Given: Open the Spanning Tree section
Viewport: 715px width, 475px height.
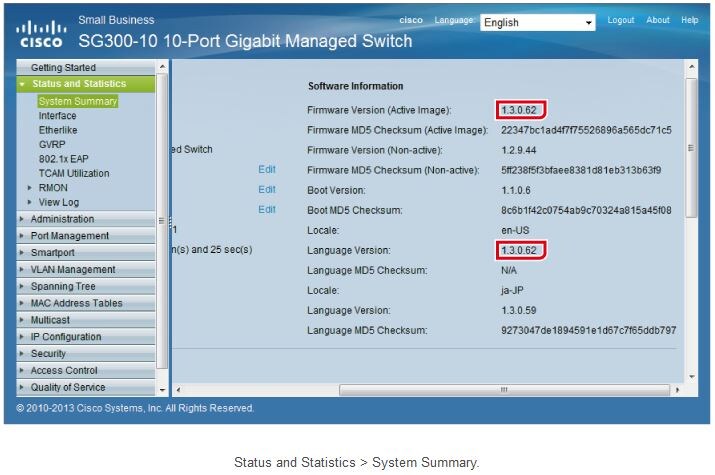Looking at the screenshot, I should [x=64, y=286].
